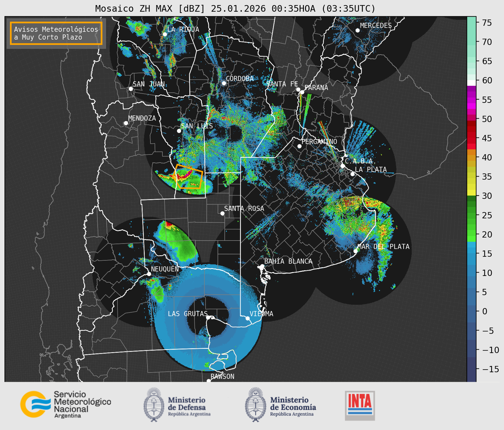Click the 60 dBZ white color band
The width and height of the screenshot is (504, 430).
(471, 83)
